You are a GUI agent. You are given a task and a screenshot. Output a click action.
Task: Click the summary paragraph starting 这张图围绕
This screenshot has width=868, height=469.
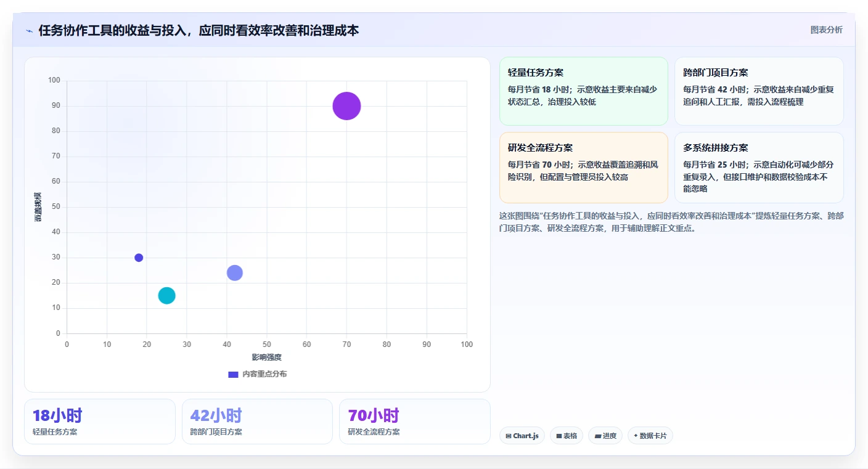pos(671,222)
